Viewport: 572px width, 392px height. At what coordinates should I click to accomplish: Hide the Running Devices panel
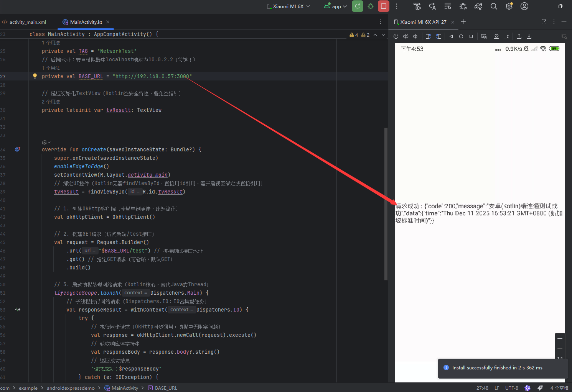coord(564,22)
